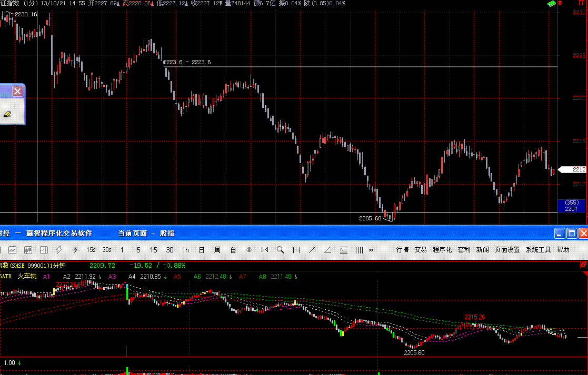Open the 交易 menu

point(421,250)
